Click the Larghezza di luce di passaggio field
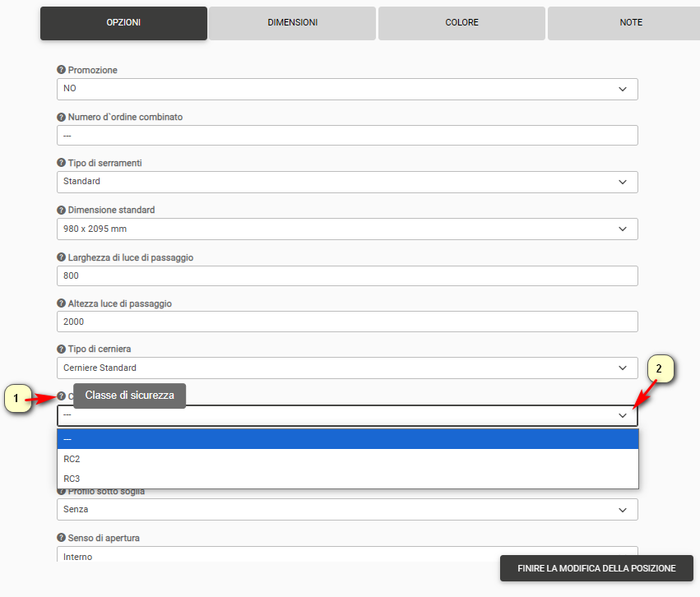 [x=347, y=275]
